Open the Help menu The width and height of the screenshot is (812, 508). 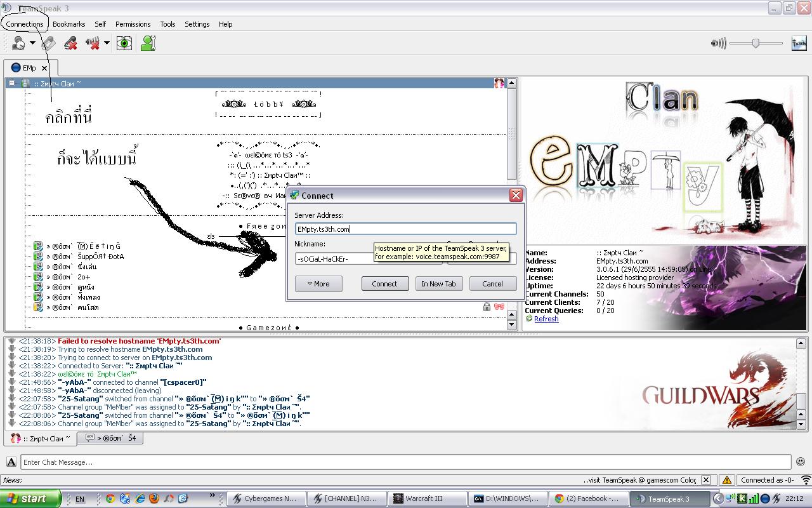pos(226,24)
